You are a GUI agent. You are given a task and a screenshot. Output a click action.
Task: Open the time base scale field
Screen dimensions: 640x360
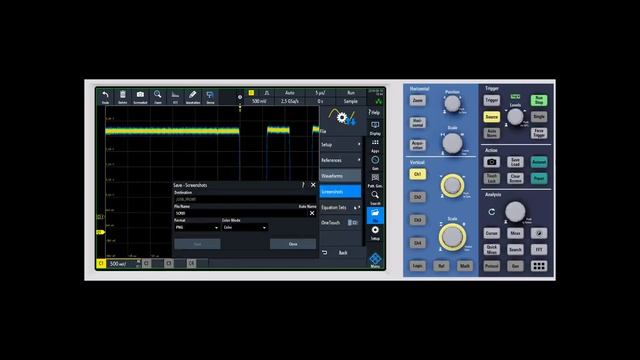coord(320,93)
